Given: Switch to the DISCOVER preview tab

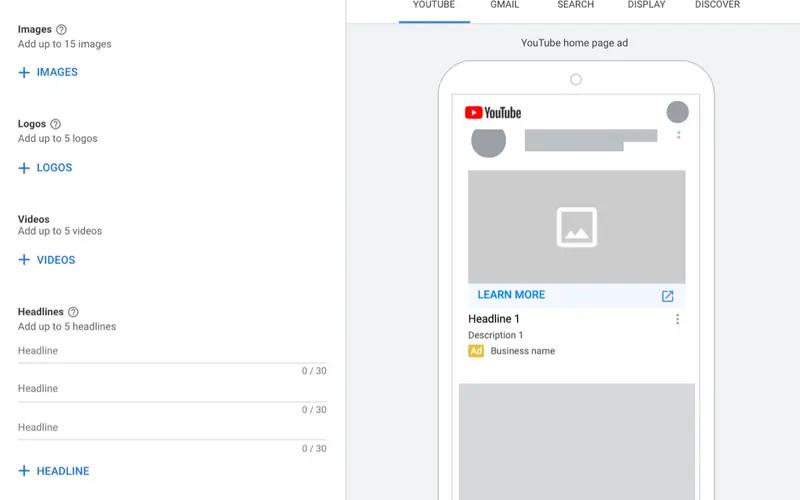Looking at the screenshot, I should click(717, 6).
